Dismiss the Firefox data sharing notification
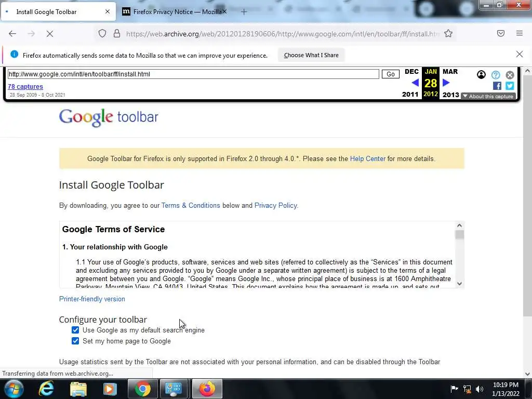 (519, 54)
